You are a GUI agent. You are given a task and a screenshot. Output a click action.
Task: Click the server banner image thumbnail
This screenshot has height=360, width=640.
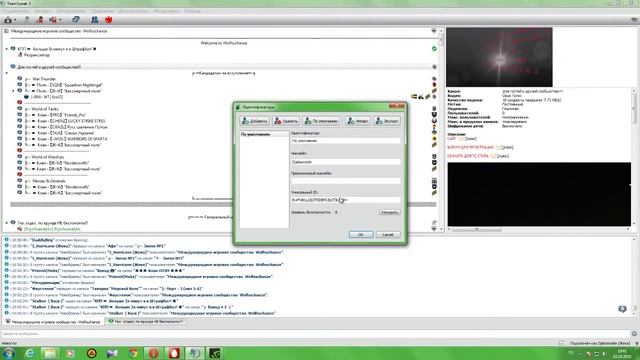[x=499, y=57]
